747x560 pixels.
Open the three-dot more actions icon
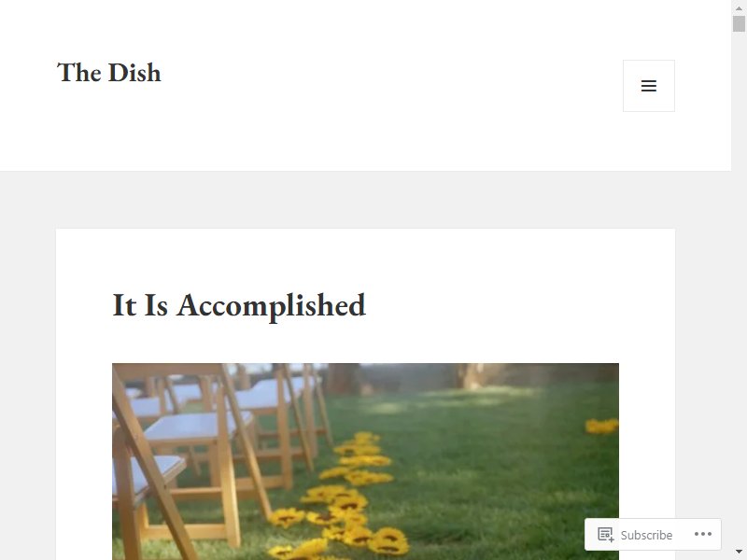pyautogui.click(x=703, y=534)
